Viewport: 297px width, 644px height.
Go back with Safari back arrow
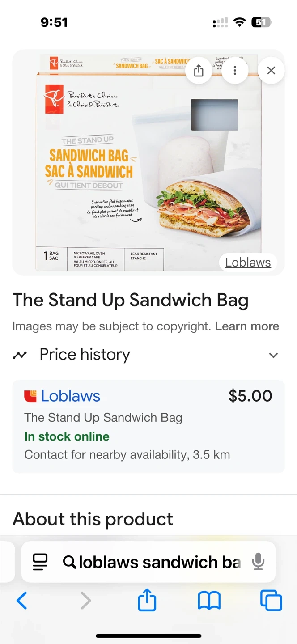pyautogui.click(x=21, y=600)
